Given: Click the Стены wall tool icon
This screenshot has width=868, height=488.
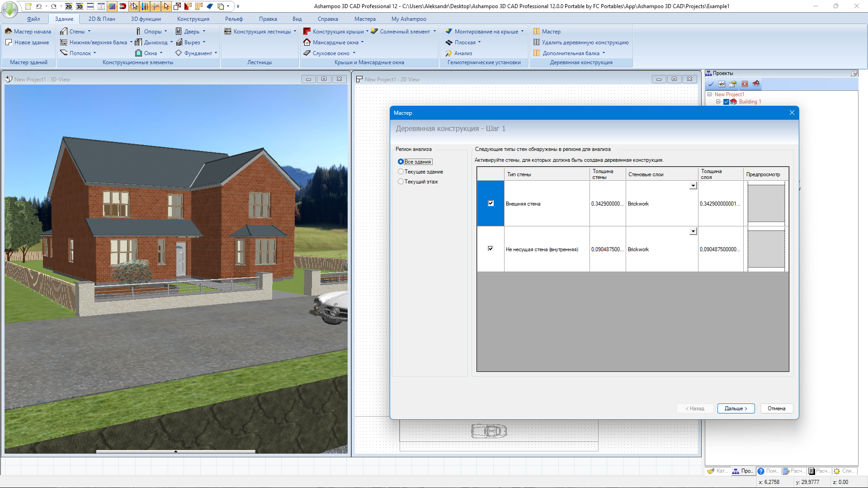Looking at the screenshot, I should [x=64, y=31].
